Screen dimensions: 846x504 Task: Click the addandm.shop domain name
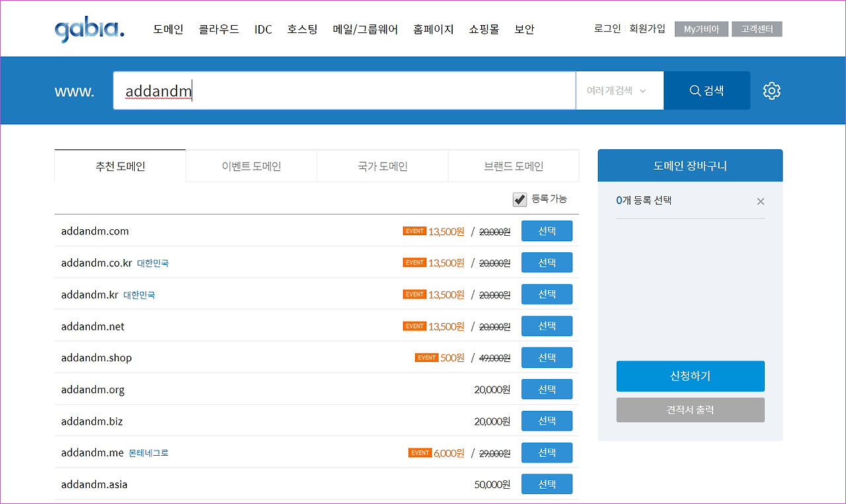click(x=96, y=358)
